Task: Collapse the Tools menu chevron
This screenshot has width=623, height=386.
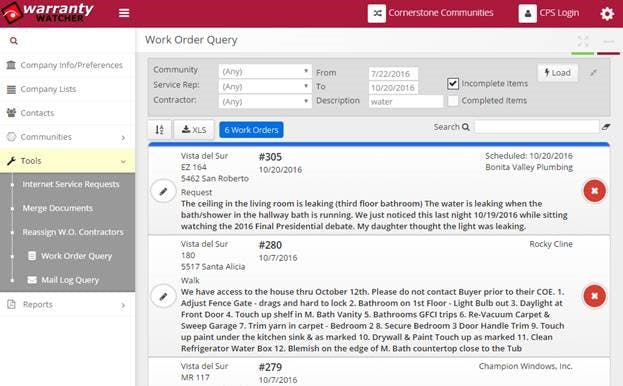Action: pos(123,161)
